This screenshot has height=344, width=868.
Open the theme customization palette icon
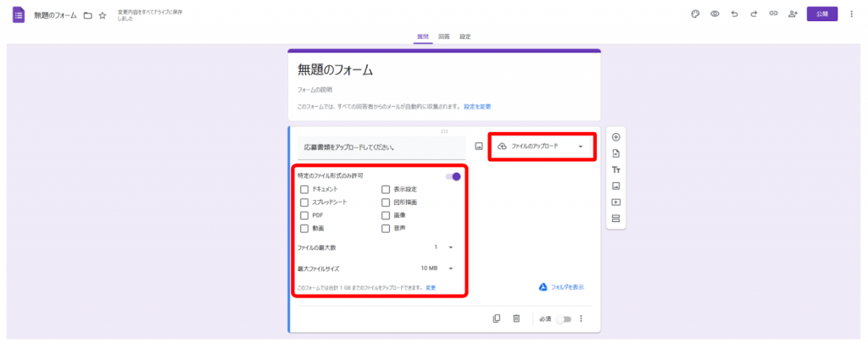point(695,14)
